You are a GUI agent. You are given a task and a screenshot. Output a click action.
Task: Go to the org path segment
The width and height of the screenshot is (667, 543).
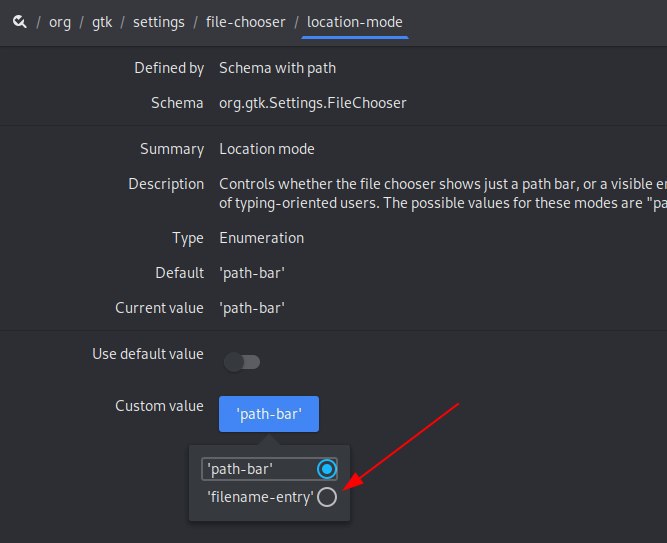[60, 22]
